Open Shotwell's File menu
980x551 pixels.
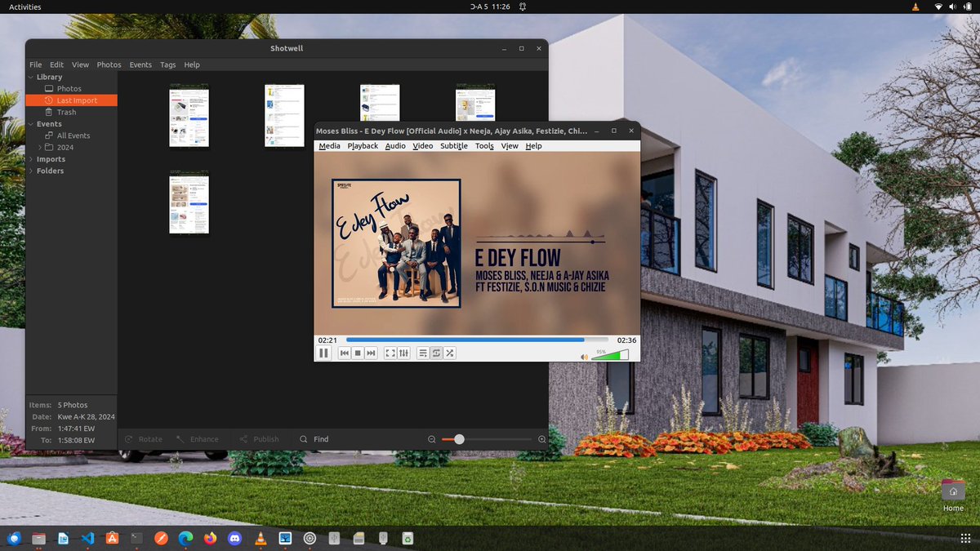coord(36,64)
